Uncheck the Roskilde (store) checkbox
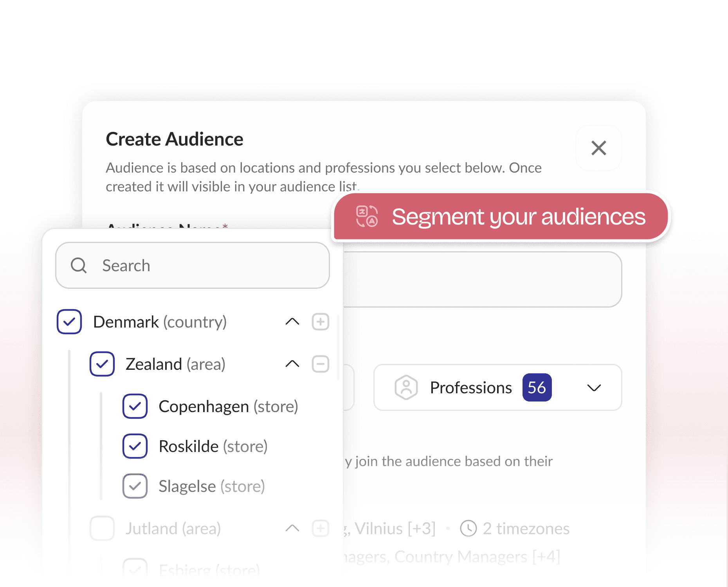 [x=135, y=446]
